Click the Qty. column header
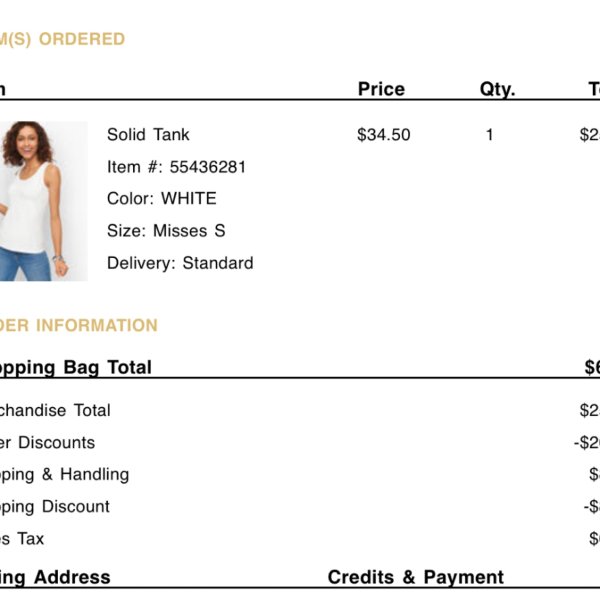Screen dimensions: 600x600 (497, 90)
